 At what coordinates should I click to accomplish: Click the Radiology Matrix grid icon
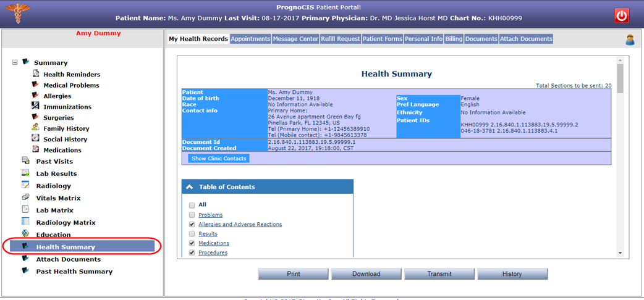click(x=25, y=222)
